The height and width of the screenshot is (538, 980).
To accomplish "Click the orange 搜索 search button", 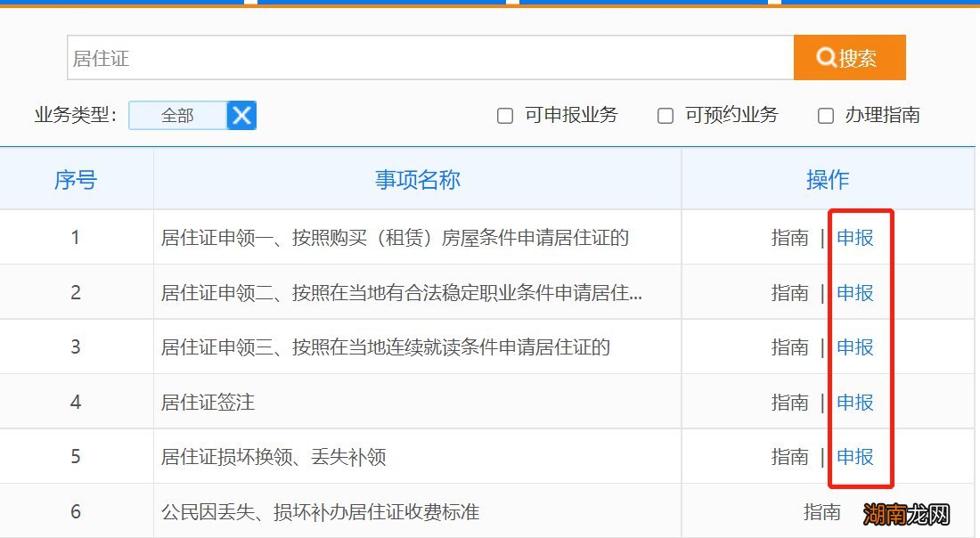I will click(x=849, y=58).
